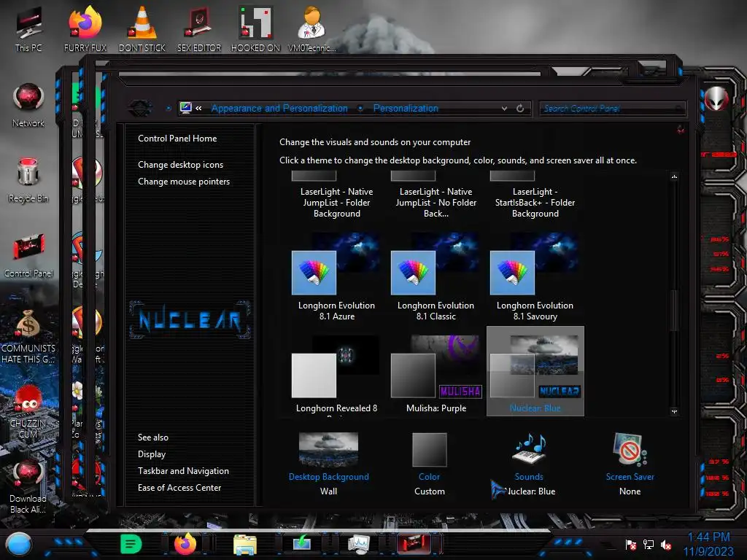Click the theme list scroll up arrow
Viewport: 747px width, 560px height.
pos(674,176)
